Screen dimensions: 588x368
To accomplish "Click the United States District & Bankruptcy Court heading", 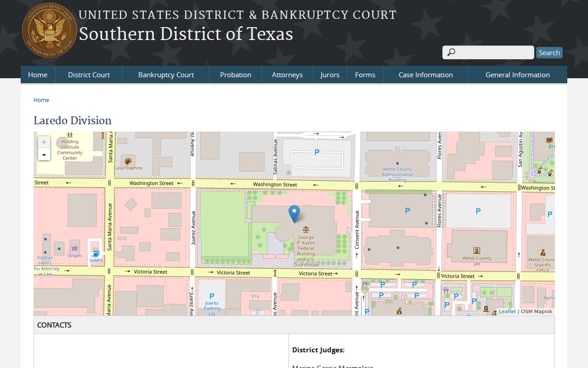I will click(x=237, y=15).
